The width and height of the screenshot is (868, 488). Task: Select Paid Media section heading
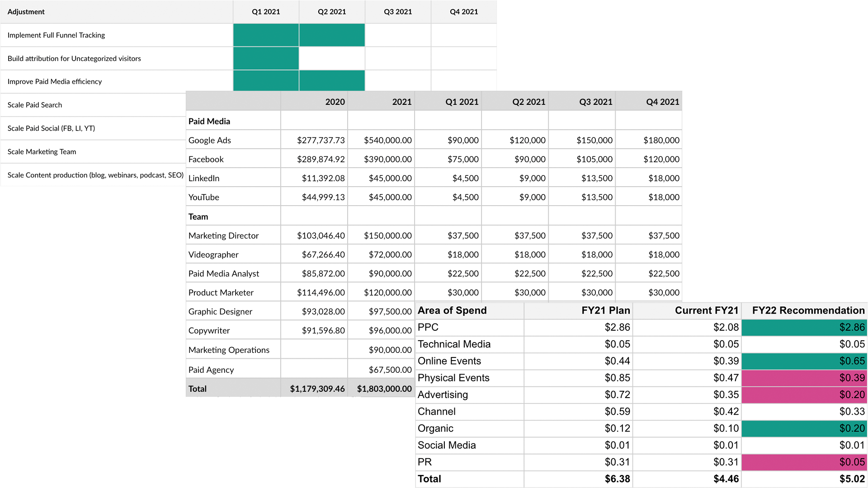209,121
